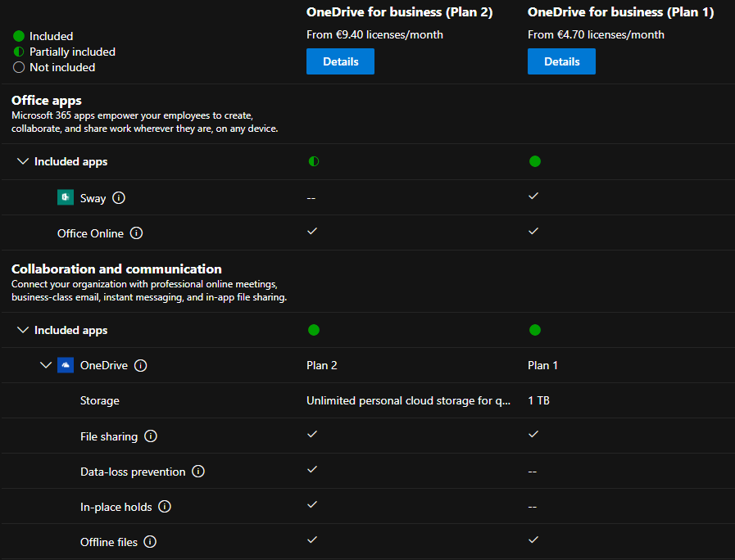
Task: Click Plan 2 checkmark for Offline files
Action: [x=312, y=540]
